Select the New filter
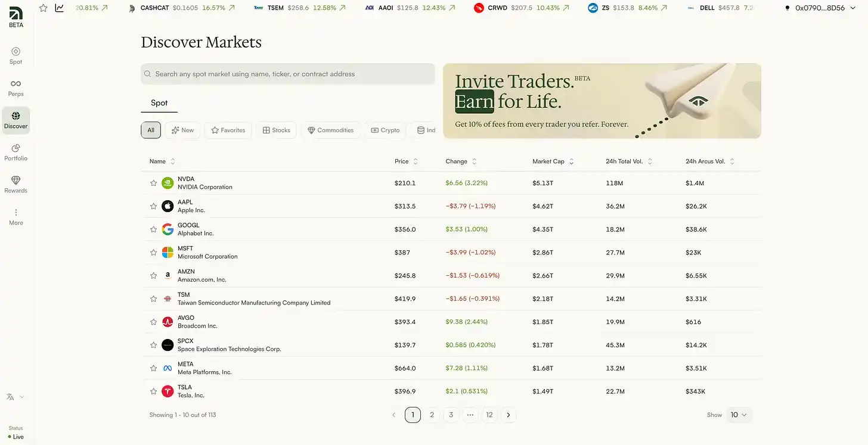868x445 pixels. point(182,130)
